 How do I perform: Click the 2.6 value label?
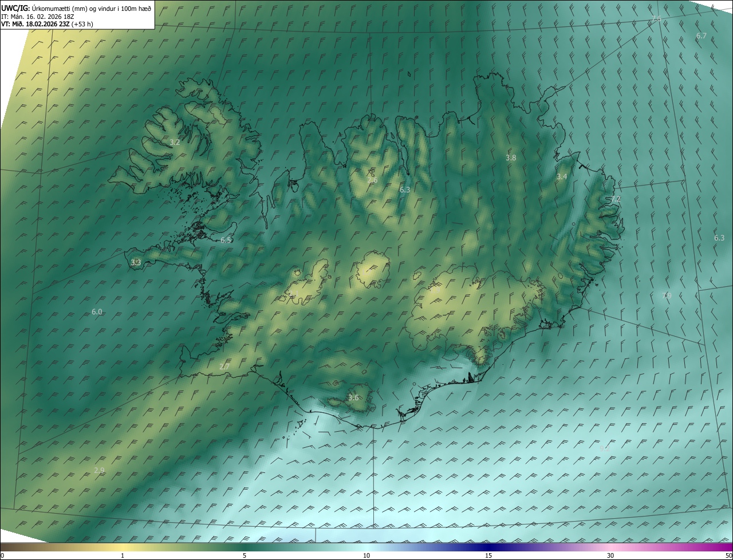point(372,180)
